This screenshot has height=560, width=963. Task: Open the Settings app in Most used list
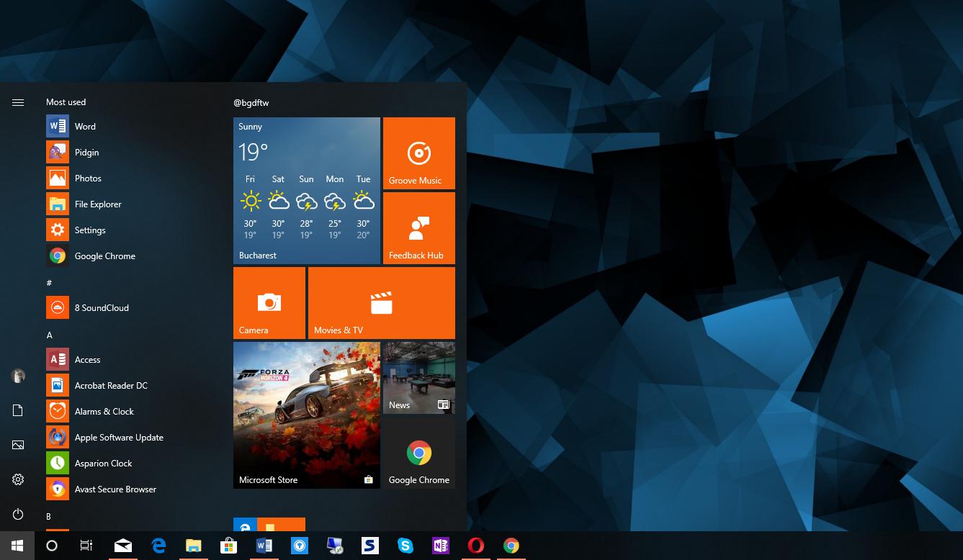click(x=130, y=230)
